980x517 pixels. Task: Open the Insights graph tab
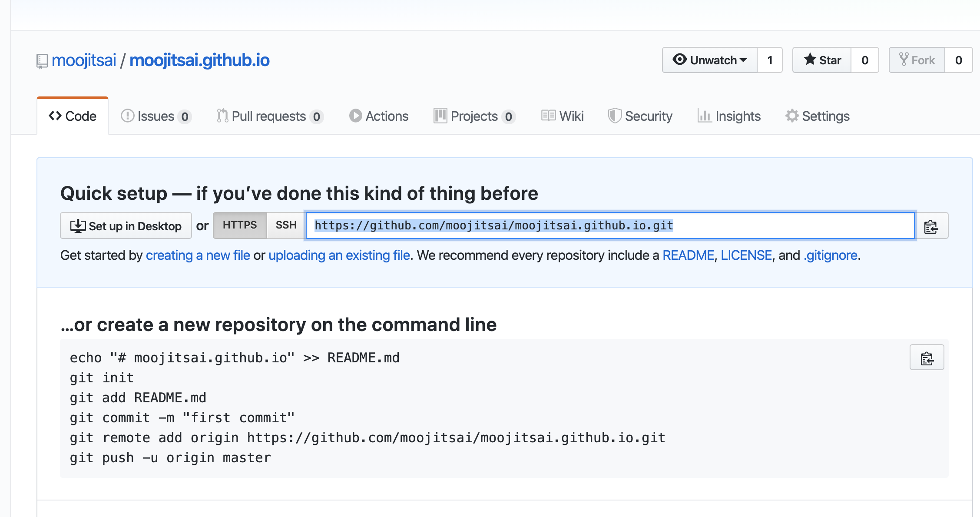[729, 116]
